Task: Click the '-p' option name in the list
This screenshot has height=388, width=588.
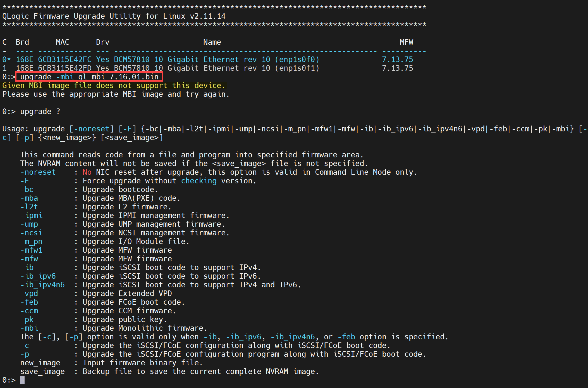Action: (24, 354)
